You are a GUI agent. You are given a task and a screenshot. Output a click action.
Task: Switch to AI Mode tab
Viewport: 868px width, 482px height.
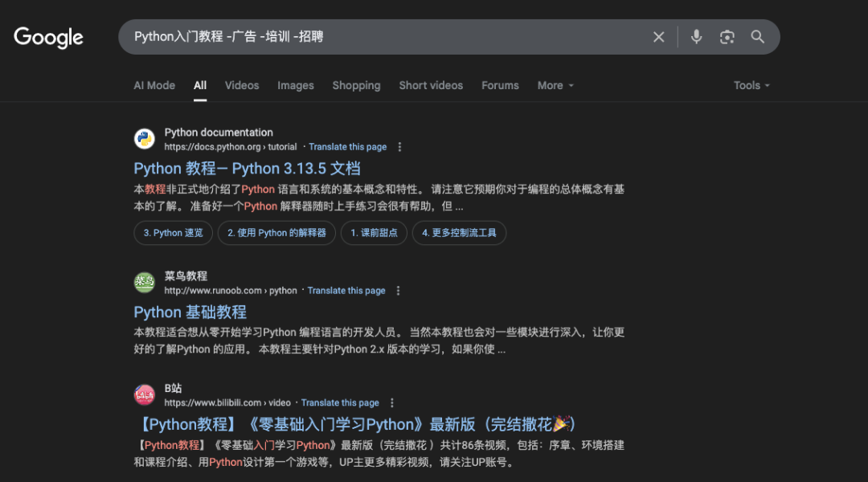[154, 85]
